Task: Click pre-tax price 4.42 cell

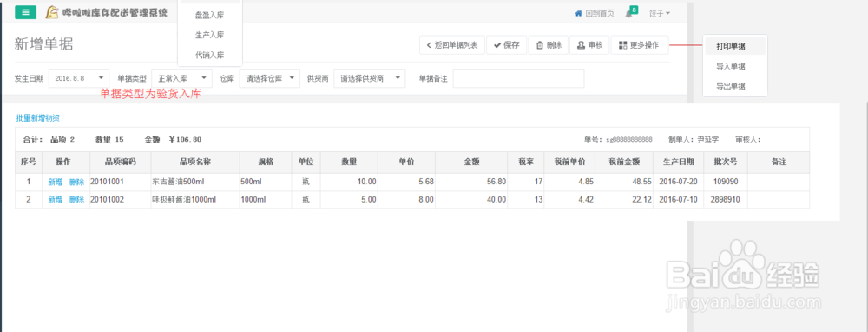Action: (x=569, y=200)
